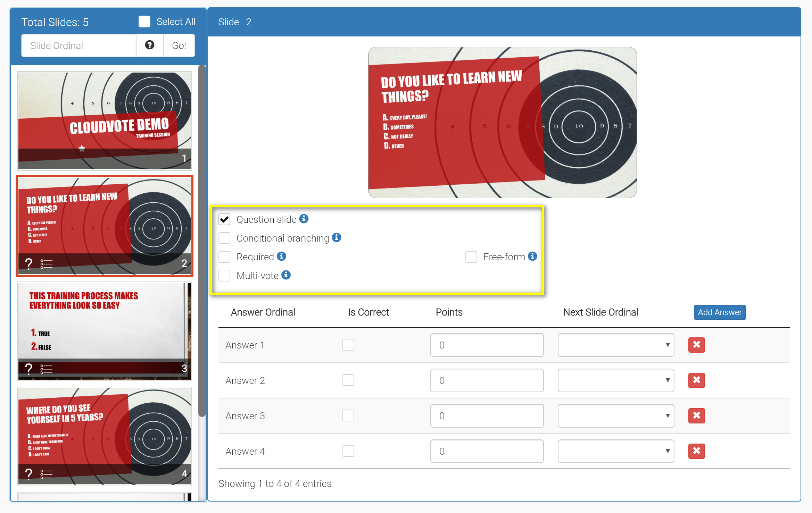The width and height of the screenshot is (812, 513).
Task: Click info icon next to Multi-vote
Action: click(286, 275)
